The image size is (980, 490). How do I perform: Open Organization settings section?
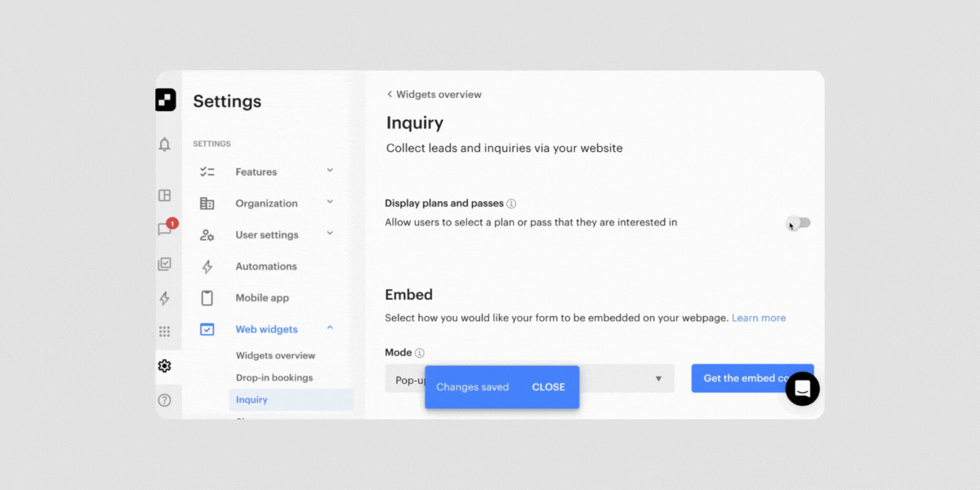(268, 203)
